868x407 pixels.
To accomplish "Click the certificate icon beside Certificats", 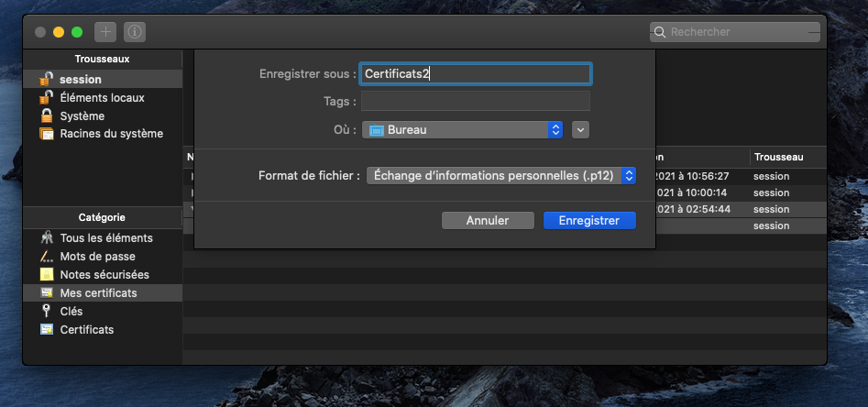I will [x=47, y=329].
